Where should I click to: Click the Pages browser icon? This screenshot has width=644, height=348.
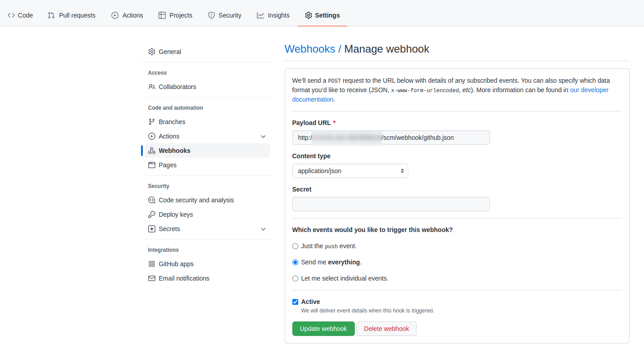pyautogui.click(x=152, y=165)
